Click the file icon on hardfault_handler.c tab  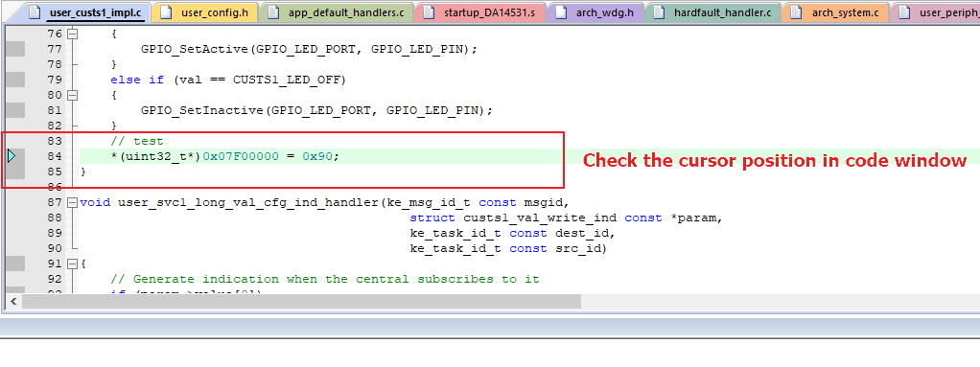pyautogui.click(x=658, y=12)
